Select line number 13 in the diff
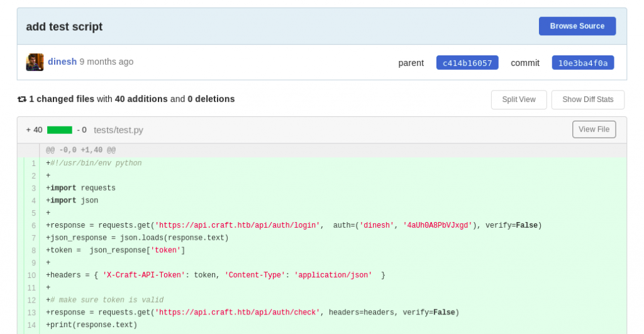Image resolution: width=644 pixels, height=334 pixels. point(31,313)
